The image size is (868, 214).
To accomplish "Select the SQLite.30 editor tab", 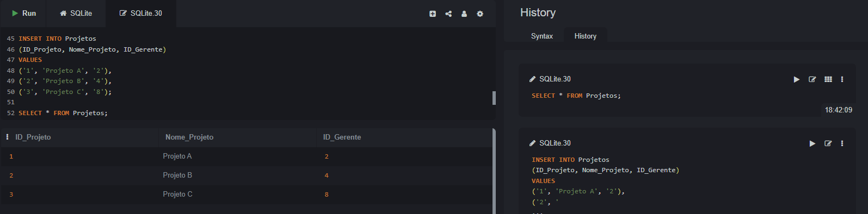I will [141, 13].
